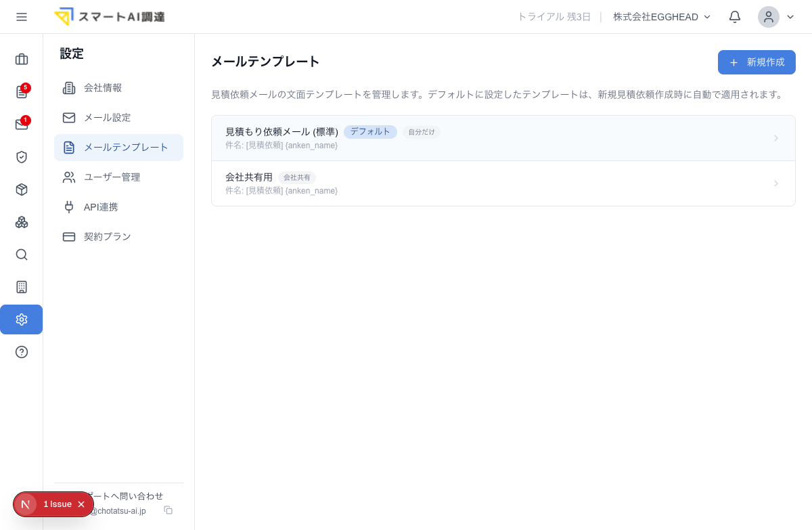Close the 1 Issue badge
Viewport: 812px width, 530px height.
click(81, 504)
